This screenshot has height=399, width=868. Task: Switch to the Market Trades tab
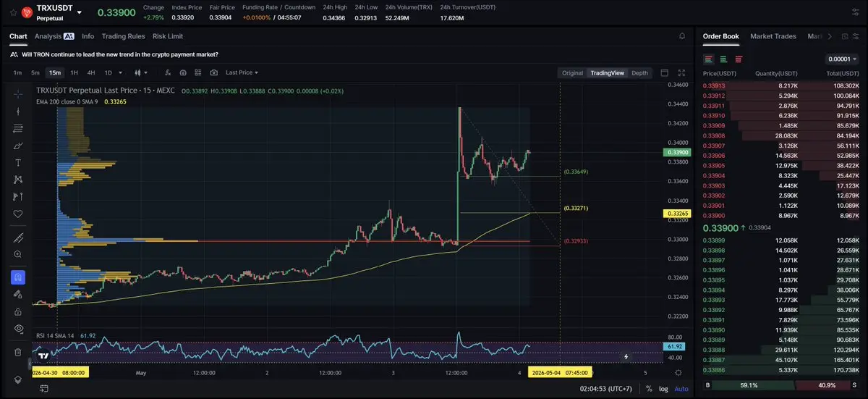(x=773, y=36)
